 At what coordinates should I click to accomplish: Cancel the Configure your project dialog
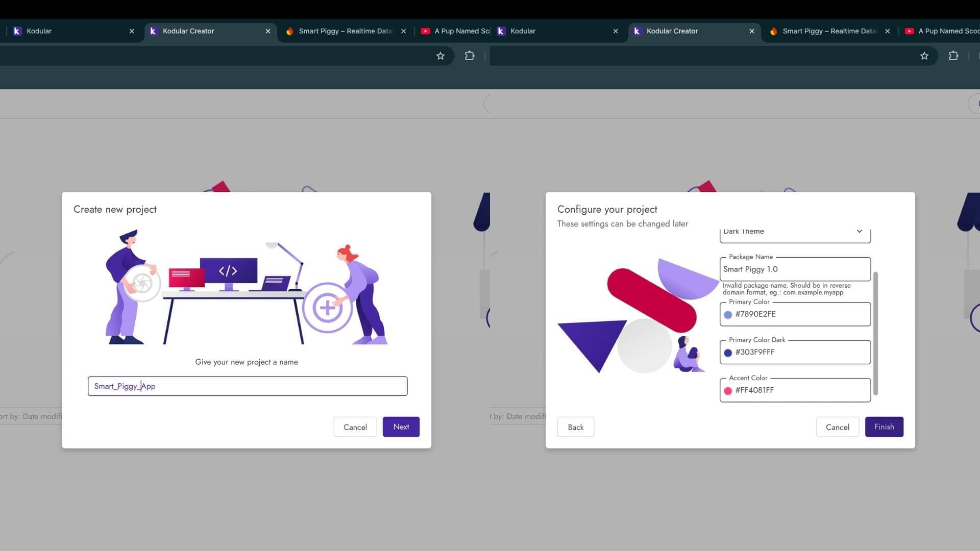click(x=838, y=427)
